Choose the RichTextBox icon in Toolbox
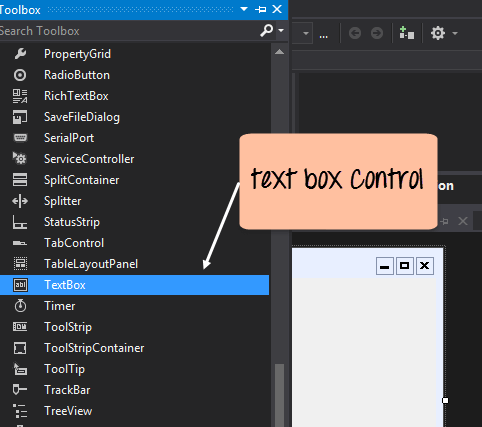 [20, 96]
